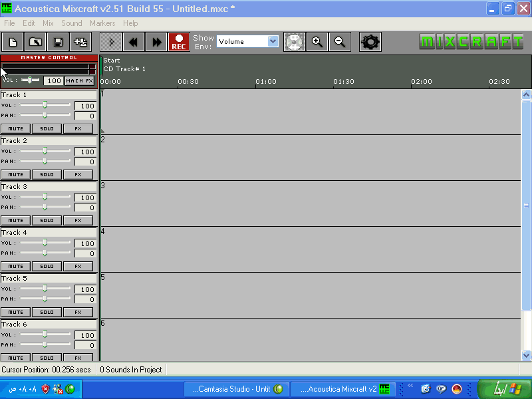Click the Acoustica Mixcraft taskbar button
This screenshot has width=532, height=399.
pos(342,389)
